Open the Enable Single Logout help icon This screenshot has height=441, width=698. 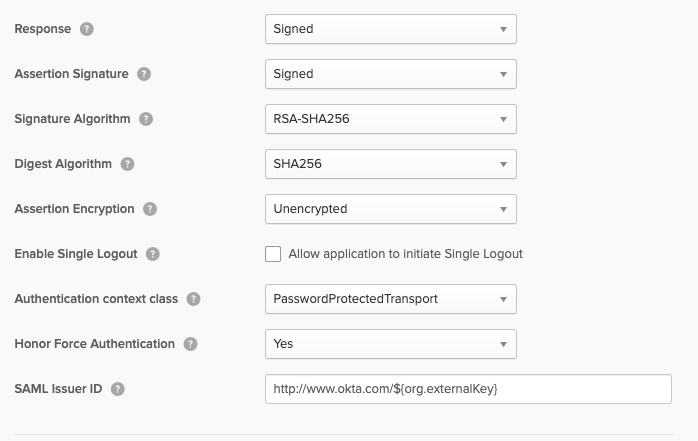[153, 254]
